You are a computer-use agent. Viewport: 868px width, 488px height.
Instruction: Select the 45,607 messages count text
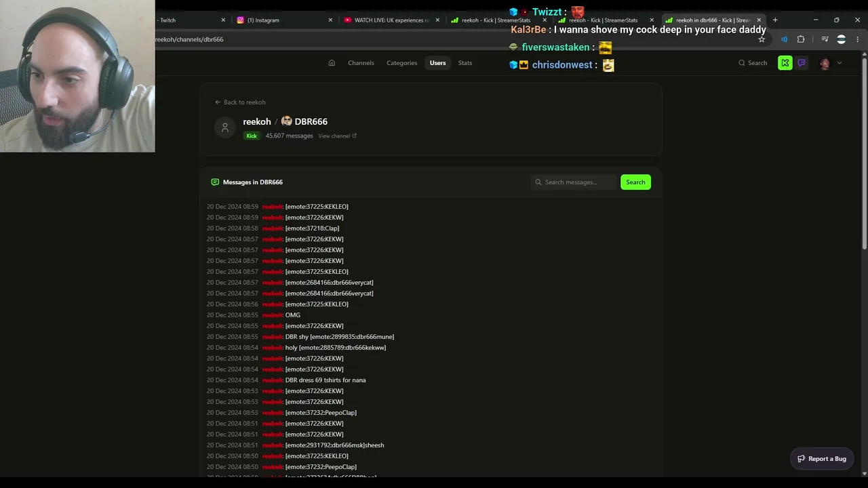pyautogui.click(x=289, y=136)
